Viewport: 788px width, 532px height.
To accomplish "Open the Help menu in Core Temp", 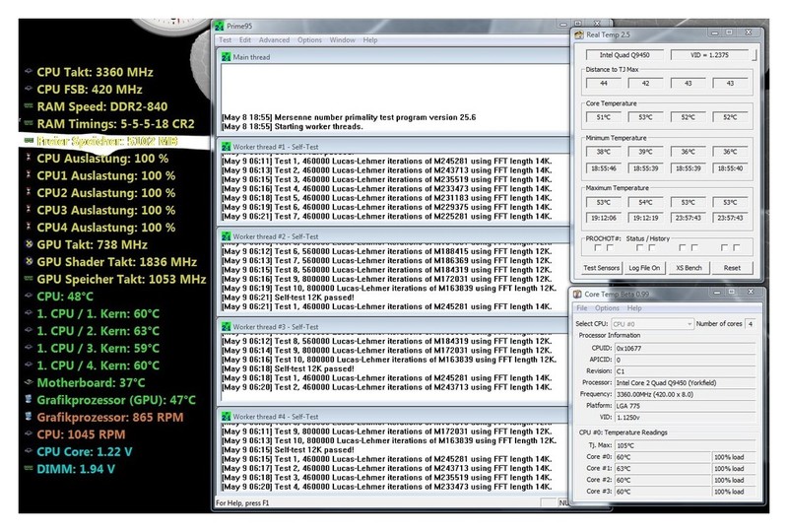I will pyautogui.click(x=633, y=308).
